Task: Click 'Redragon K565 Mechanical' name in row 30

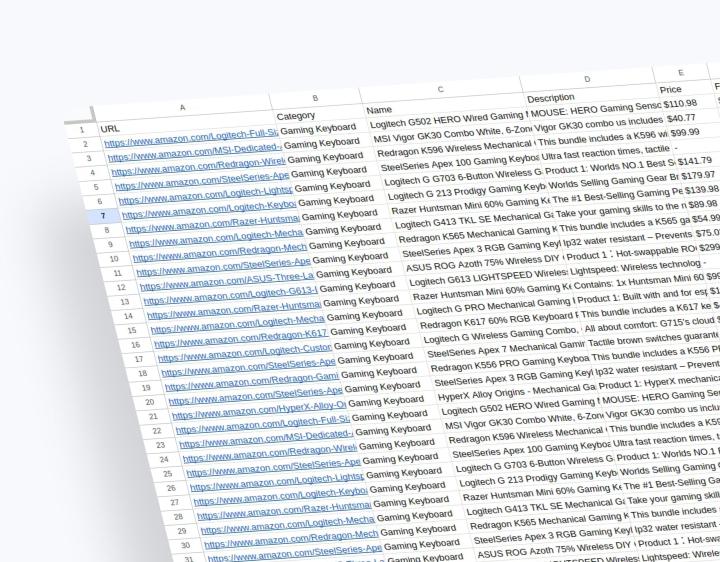Action: 549,521
